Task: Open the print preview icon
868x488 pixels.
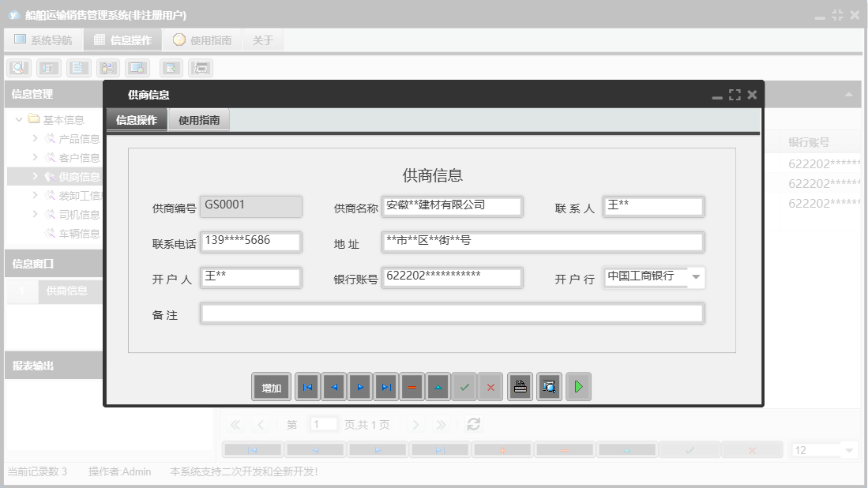Action: (548, 386)
